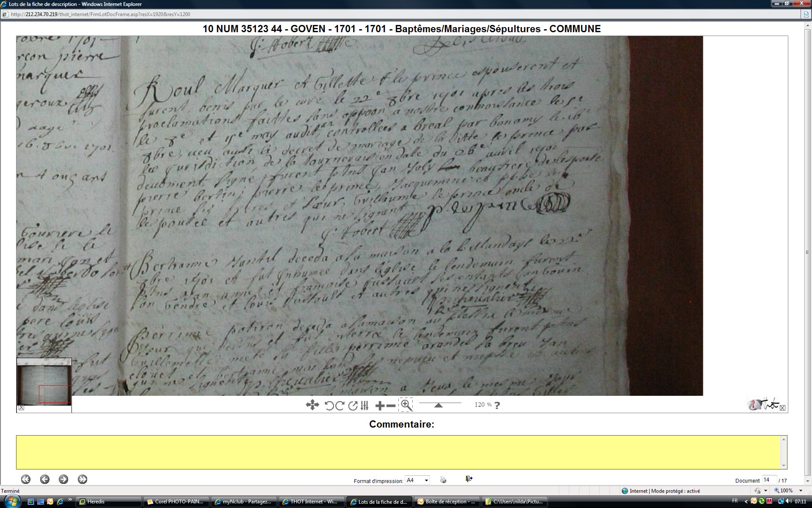This screenshot has width=812, height=508.
Task: Open the browser zoom 100% dropdown
Action: click(x=800, y=491)
